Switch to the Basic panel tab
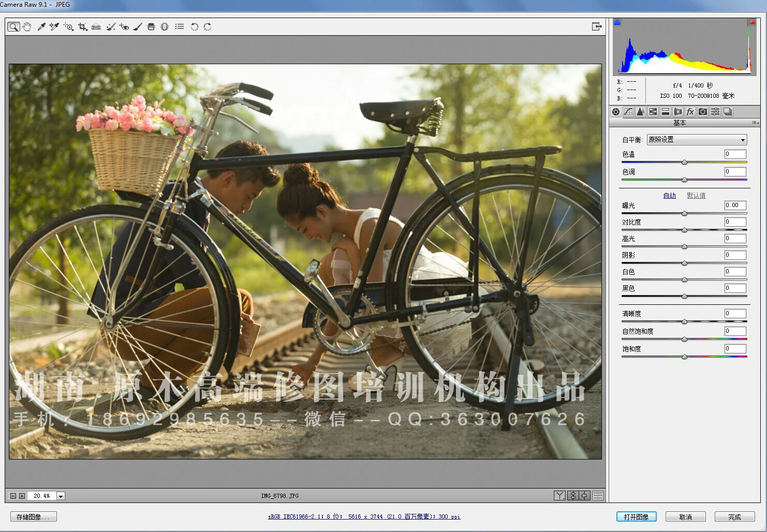Image resolution: width=767 pixels, height=532 pixels. pyautogui.click(x=616, y=112)
